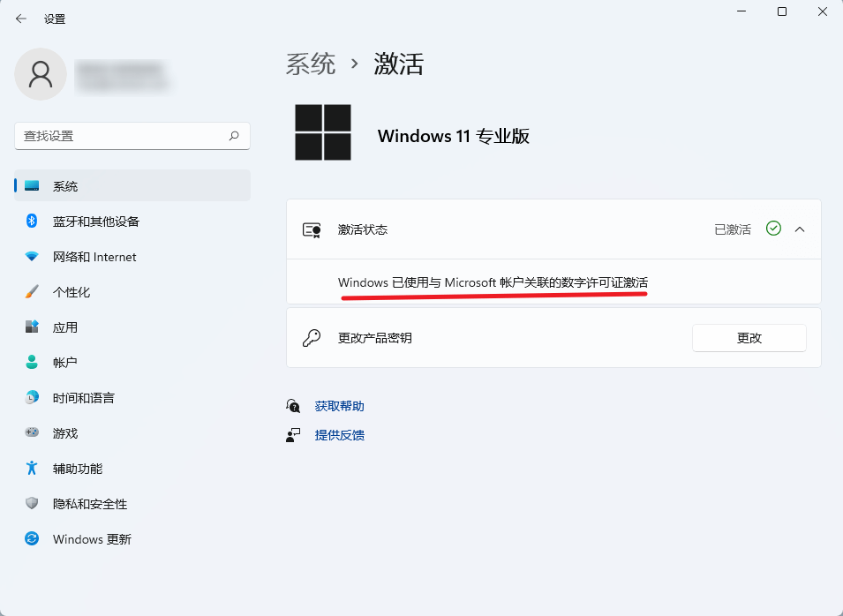The height and width of the screenshot is (616, 843).
Task: Click the key icon next to 更改产品密钥
Action: click(311, 337)
